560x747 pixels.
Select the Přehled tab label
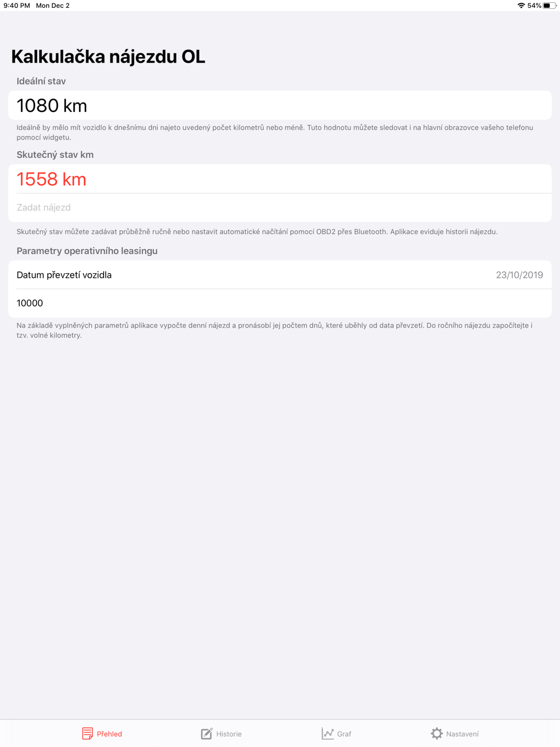109,734
